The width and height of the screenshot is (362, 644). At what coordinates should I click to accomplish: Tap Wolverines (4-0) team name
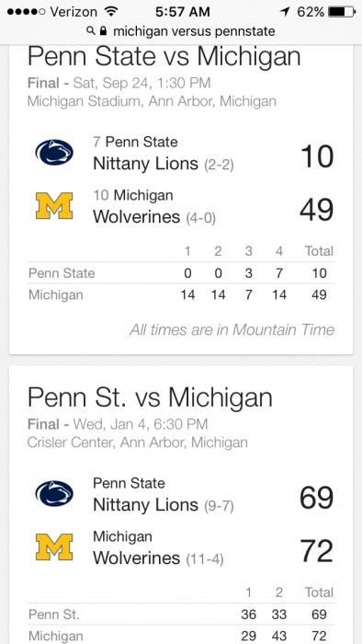[x=154, y=217]
